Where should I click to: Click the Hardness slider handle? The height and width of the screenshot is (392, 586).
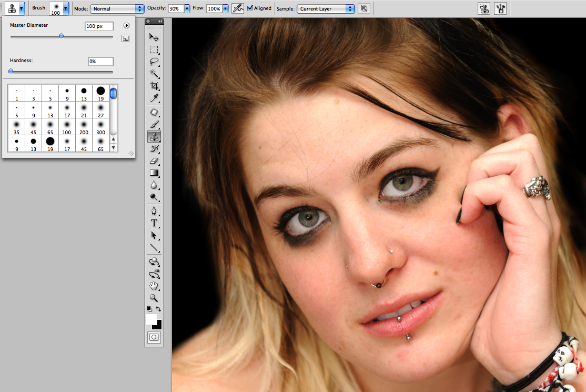pos(11,71)
